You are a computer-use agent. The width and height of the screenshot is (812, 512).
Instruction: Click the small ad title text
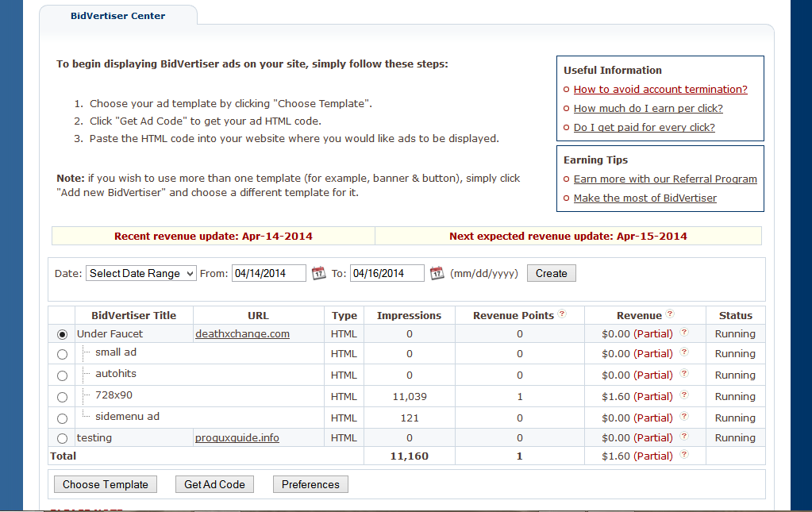tap(116, 352)
